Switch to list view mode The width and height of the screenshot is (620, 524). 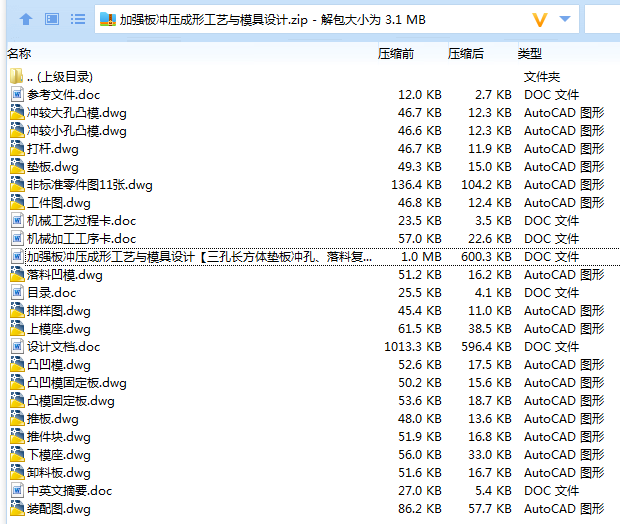[x=78, y=19]
